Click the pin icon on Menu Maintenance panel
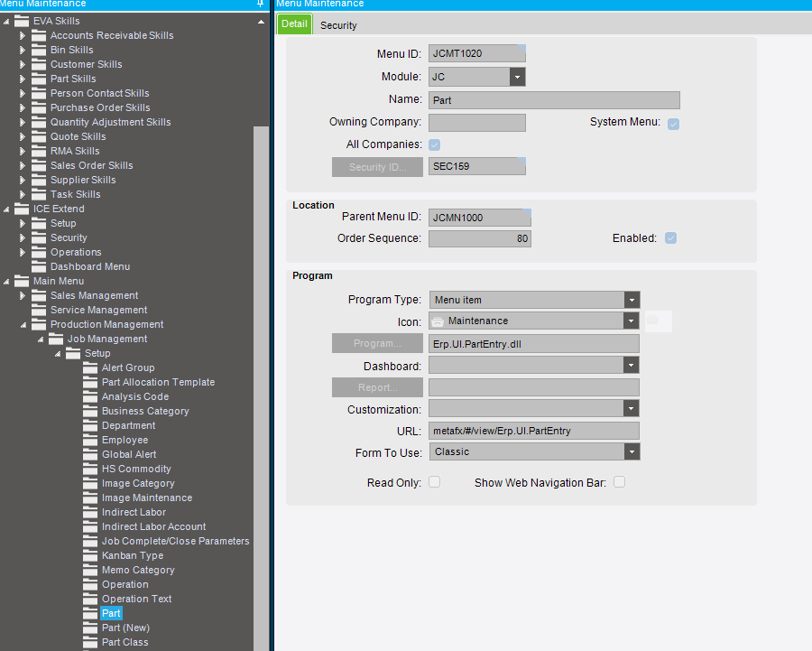This screenshot has height=651, width=812. 260,4
